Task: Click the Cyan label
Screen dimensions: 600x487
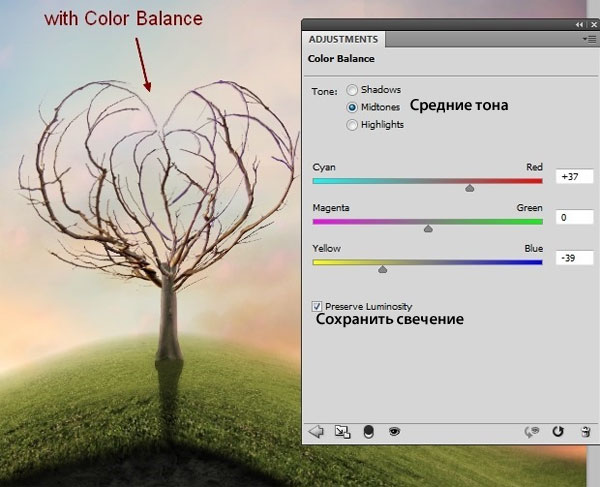Action: click(324, 168)
